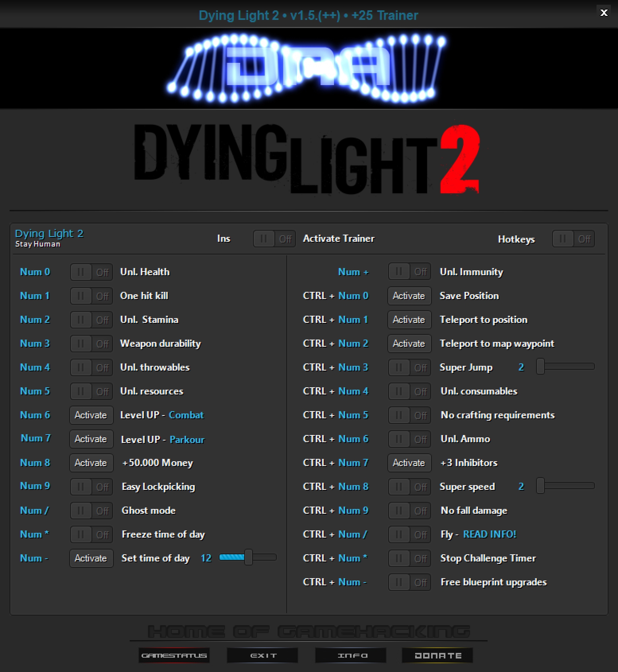This screenshot has height=672, width=618.
Task: Toggle the Fly cheat switch
Action: [410, 535]
